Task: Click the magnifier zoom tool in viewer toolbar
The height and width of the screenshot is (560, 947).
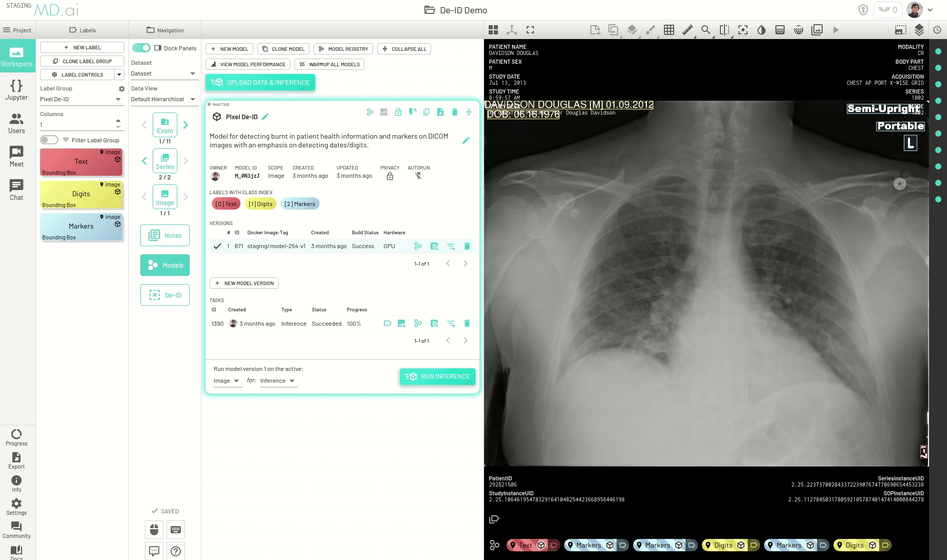Action: [705, 30]
